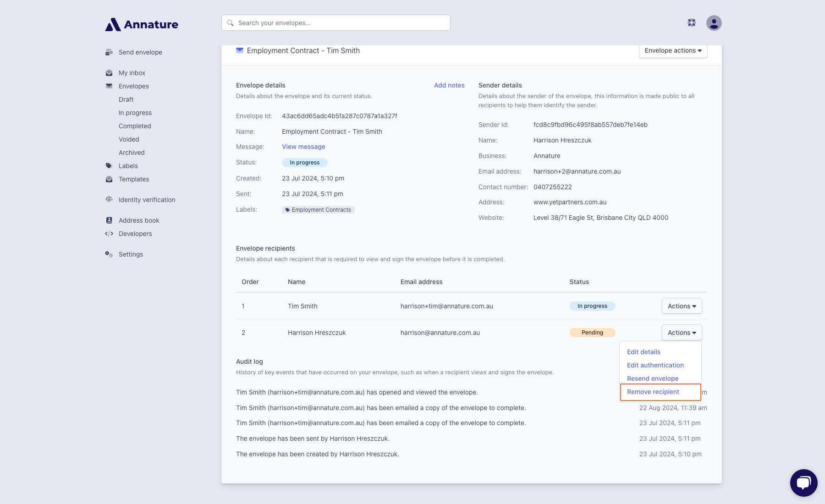825x504 pixels.
Task: Click sender email harrison+2@annature.com.au
Action: (577, 171)
